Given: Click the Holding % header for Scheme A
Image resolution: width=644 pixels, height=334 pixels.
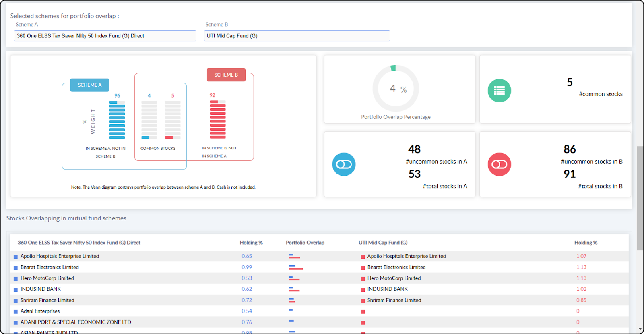Looking at the screenshot, I should 251,243.
